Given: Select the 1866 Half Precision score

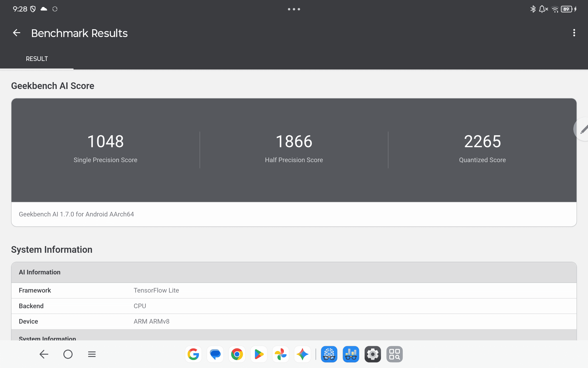Looking at the screenshot, I should (294, 141).
